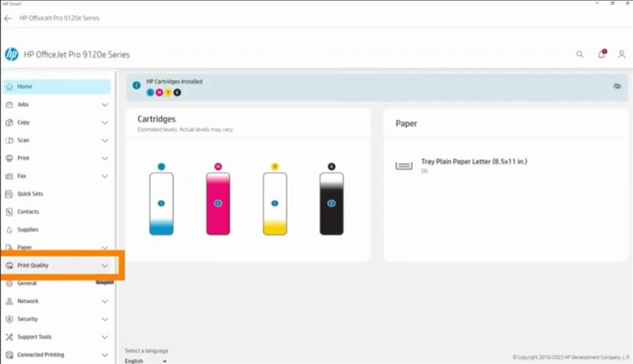Open info on the cyan cartridge
Image resolution: width=633 pixels, height=364 pixels.
point(161,203)
